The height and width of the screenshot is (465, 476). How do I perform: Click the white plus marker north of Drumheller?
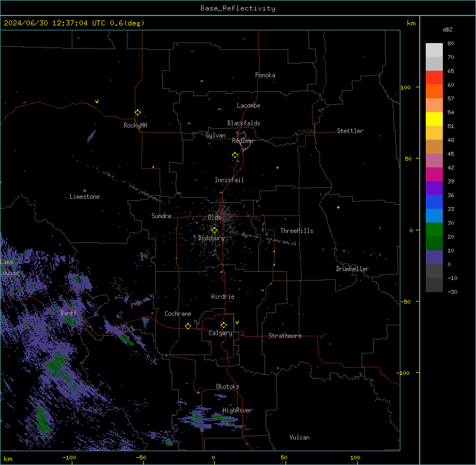point(338,207)
